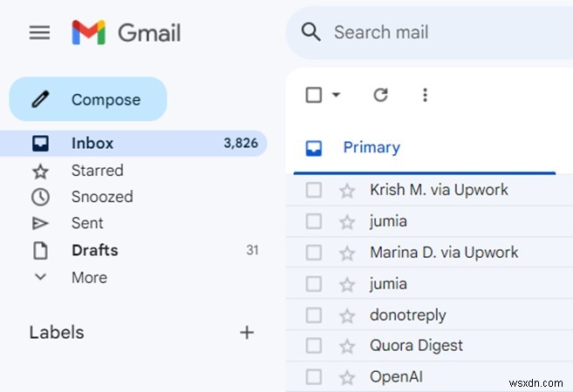
Task: Click the Sent arrow icon
Action: pyautogui.click(x=40, y=223)
